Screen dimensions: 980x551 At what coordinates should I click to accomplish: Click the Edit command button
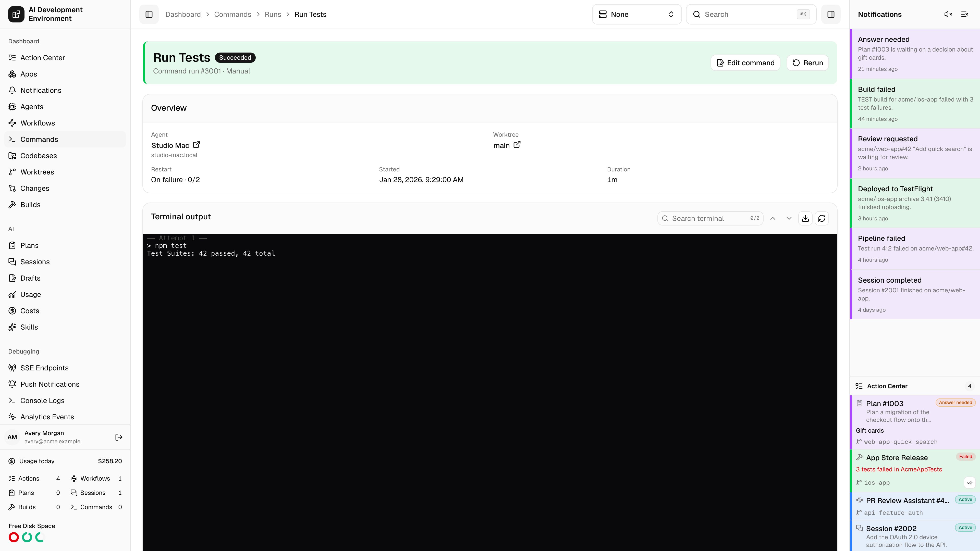coord(745,63)
